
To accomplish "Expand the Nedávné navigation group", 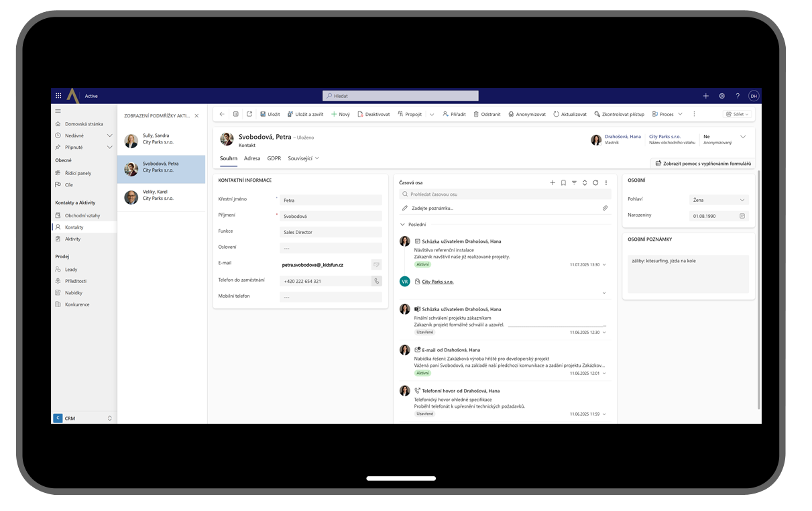I will [109, 135].
